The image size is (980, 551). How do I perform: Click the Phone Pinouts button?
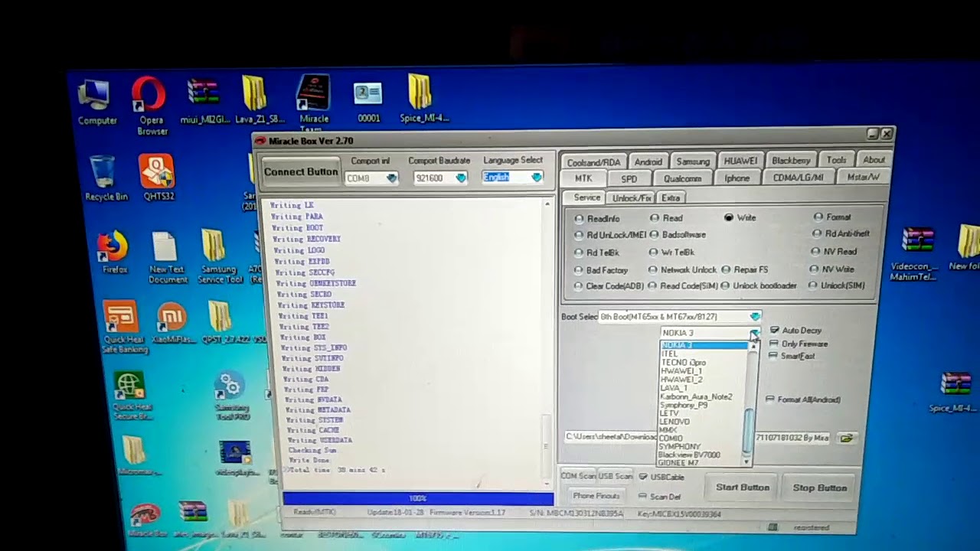(x=596, y=496)
